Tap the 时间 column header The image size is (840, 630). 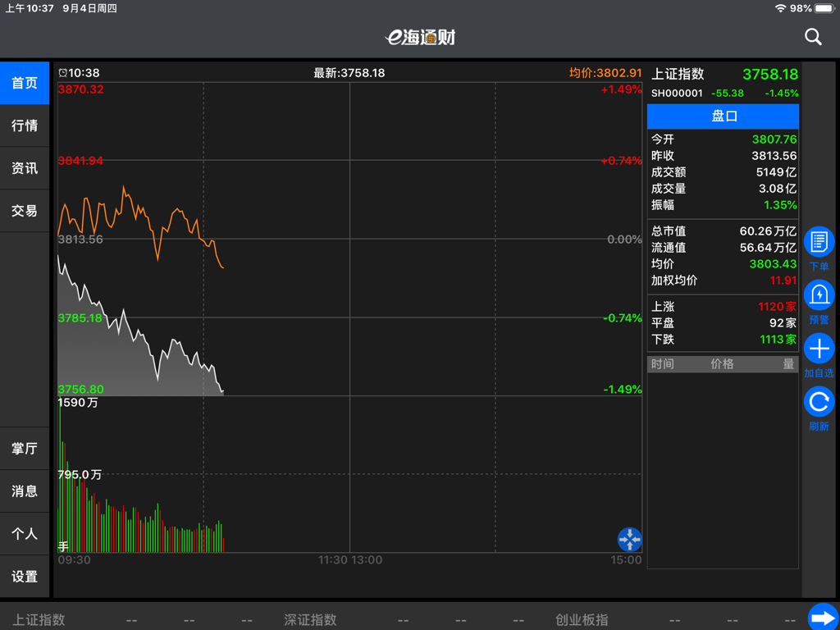[x=663, y=364]
